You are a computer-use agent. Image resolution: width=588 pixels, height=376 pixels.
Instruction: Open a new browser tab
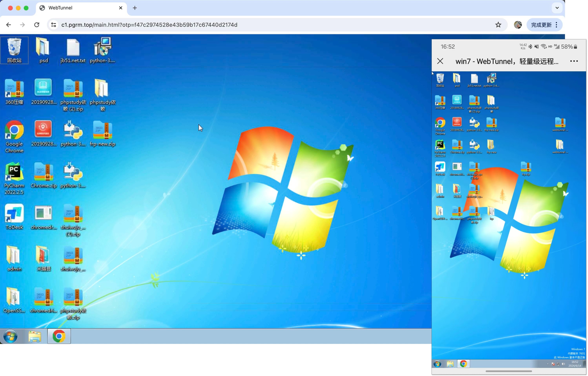tap(135, 8)
